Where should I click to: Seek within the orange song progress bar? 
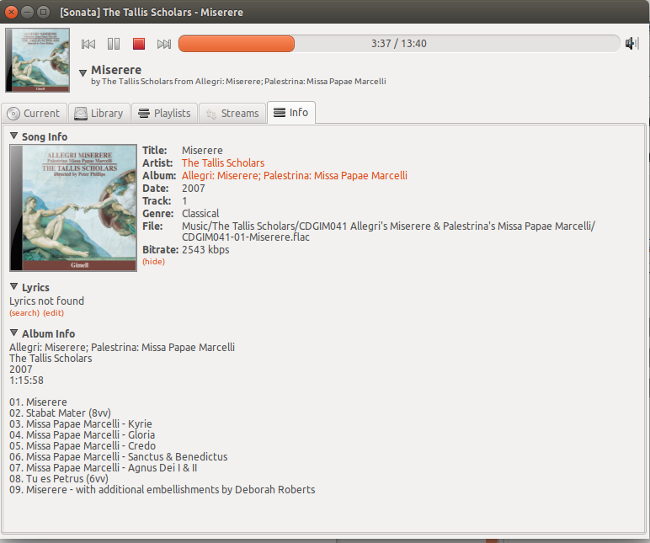point(399,44)
